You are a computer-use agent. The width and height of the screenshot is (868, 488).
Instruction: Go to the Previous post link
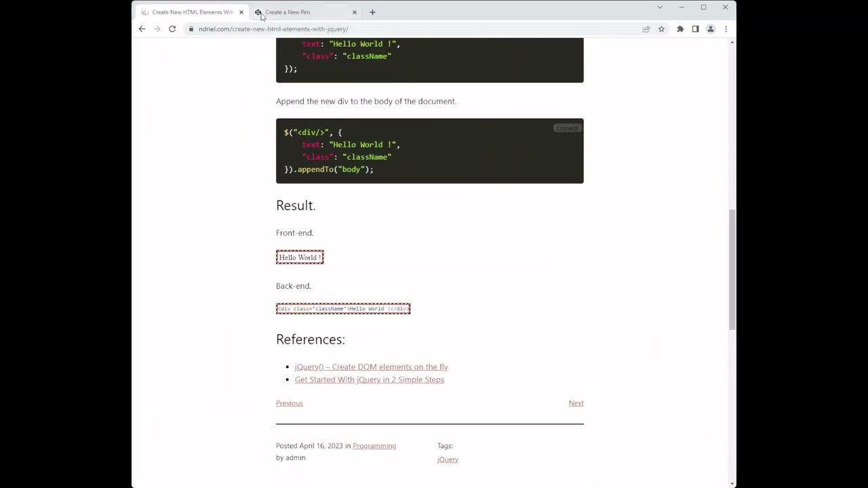click(289, 403)
